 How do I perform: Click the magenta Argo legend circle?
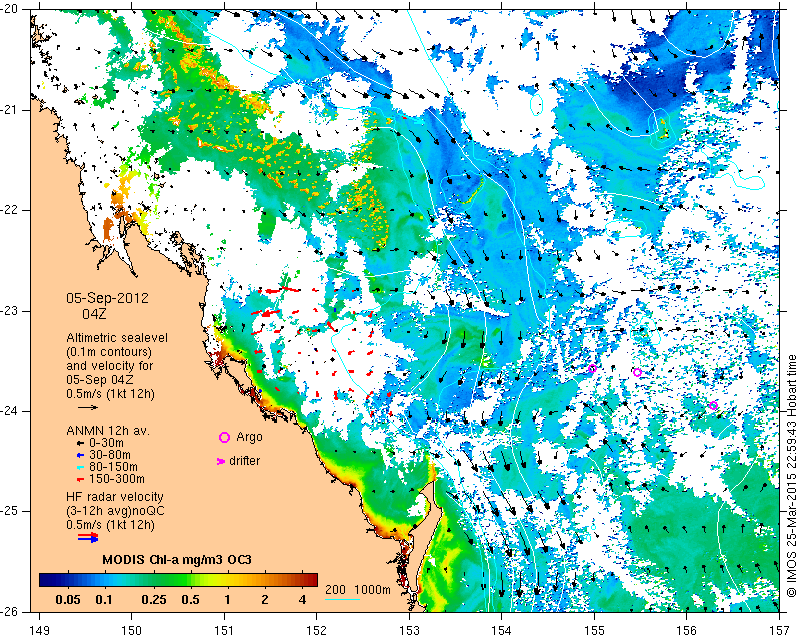pyautogui.click(x=224, y=437)
